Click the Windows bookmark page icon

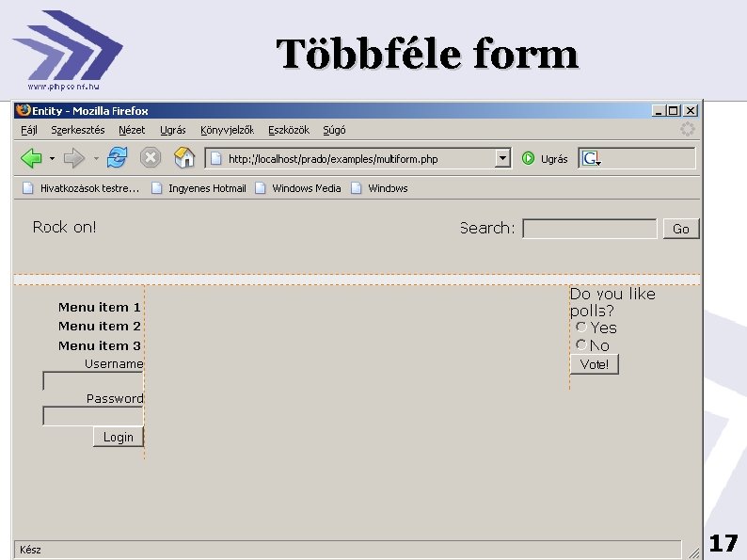click(x=356, y=188)
